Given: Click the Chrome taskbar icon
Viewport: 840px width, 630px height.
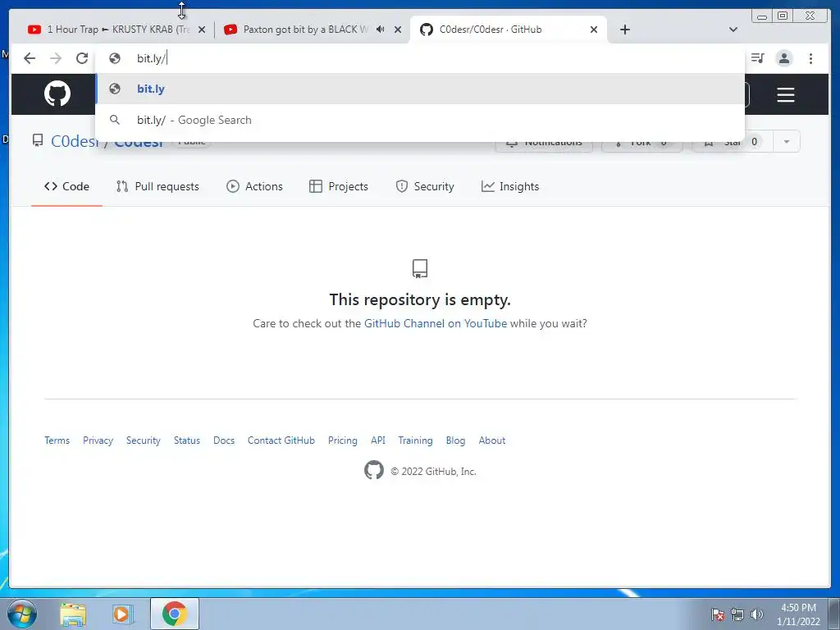Looking at the screenshot, I should 175,614.
